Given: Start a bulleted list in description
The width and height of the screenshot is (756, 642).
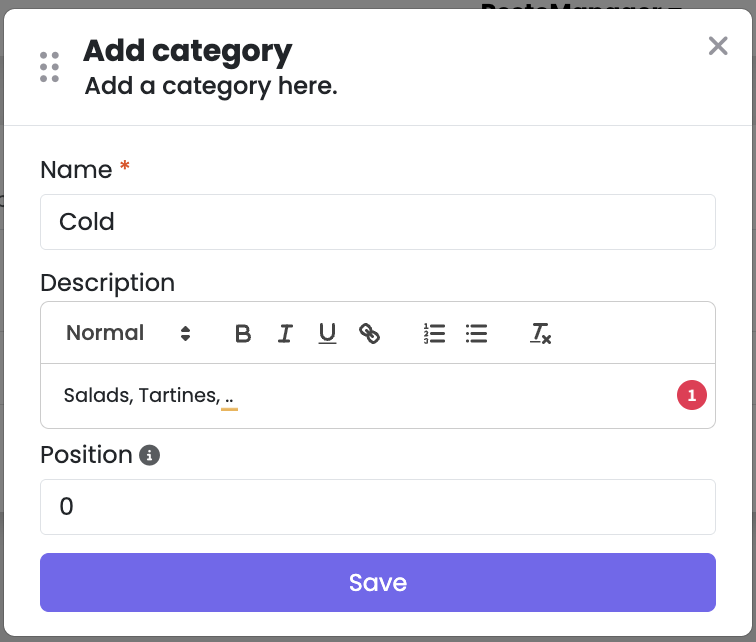Looking at the screenshot, I should tap(476, 333).
